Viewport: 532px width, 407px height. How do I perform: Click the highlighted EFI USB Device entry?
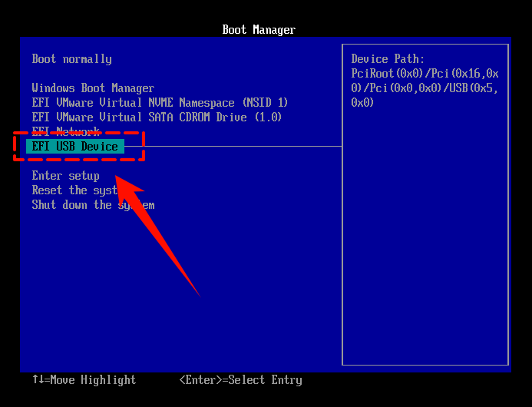tap(74, 147)
